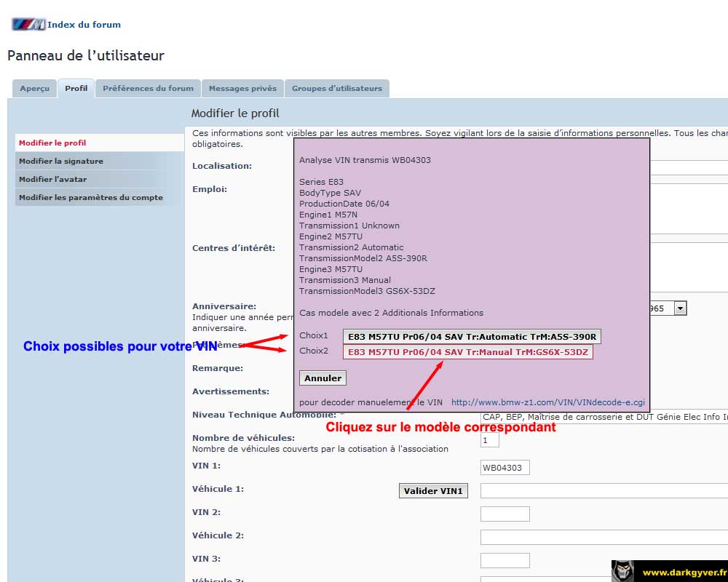Screen dimensions: 728x582
Task: Click the BMW M logo icon
Action: pyautogui.click(x=28, y=24)
